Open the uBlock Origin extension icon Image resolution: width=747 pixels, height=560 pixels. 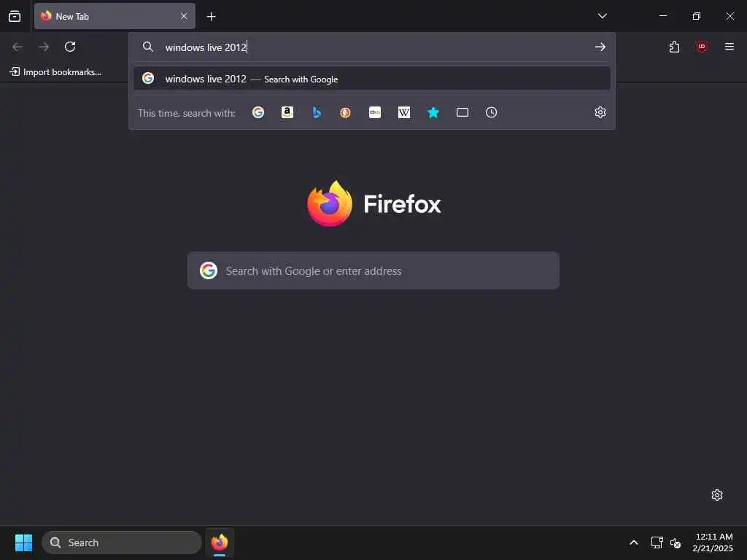[x=701, y=47]
